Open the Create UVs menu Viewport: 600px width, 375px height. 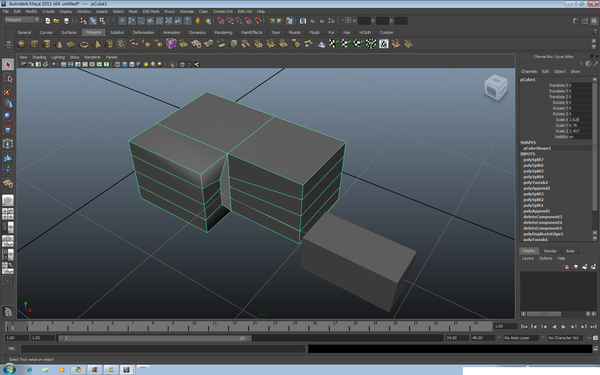pos(223,11)
